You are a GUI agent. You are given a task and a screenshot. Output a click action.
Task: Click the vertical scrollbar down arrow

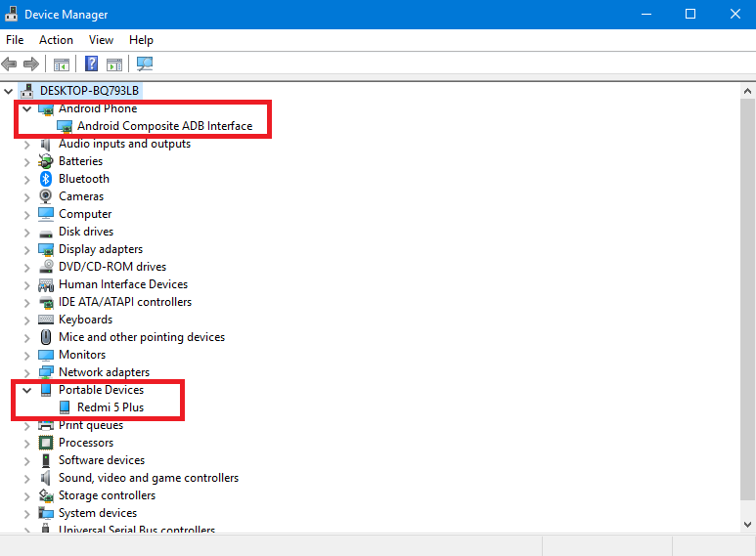747,525
